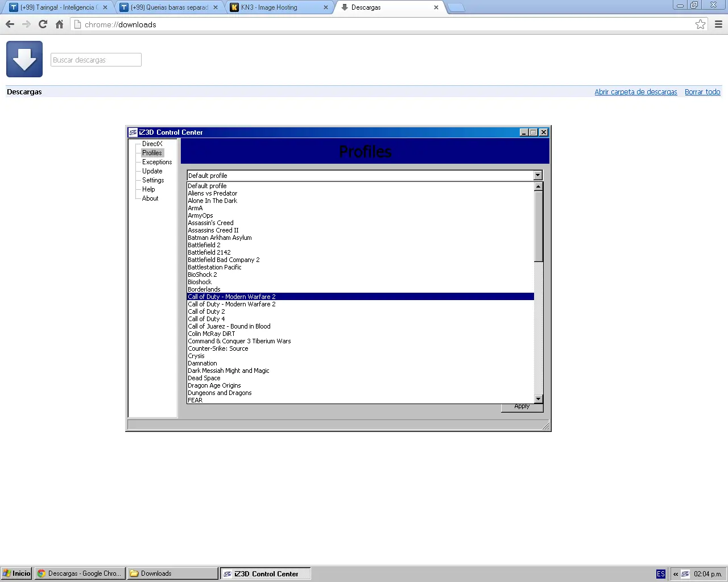This screenshot has width=728, height=582.
Task: Expand hidden system tray icons
Action: coord(676,574)
